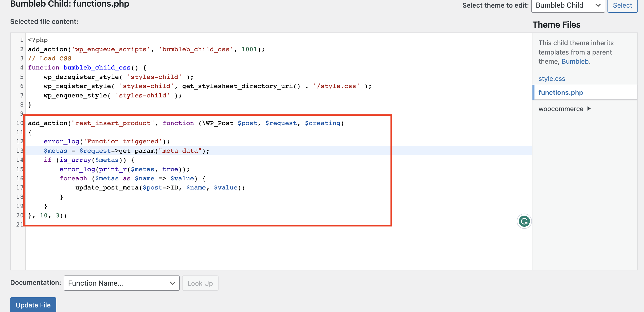Open the theme selection dropdown
The width and height of the screenshot is (644, 312).
point(568,5)
